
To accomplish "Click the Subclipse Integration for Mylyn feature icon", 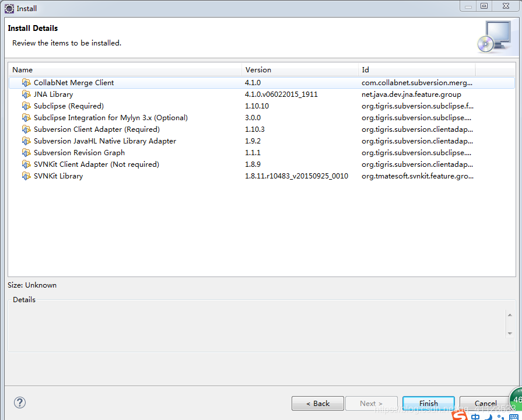I will coord(26,118).
